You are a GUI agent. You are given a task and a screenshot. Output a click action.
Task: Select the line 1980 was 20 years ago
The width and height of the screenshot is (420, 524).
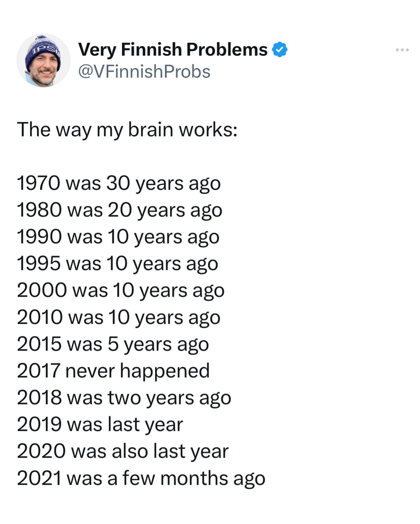click(120, 211)
